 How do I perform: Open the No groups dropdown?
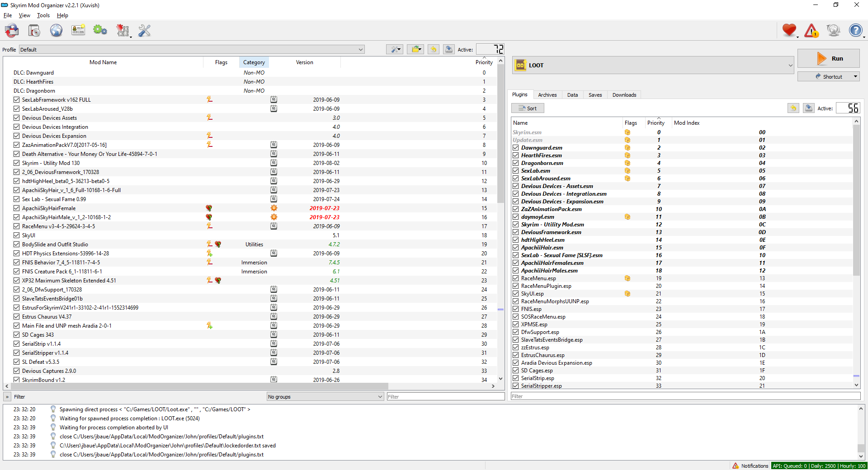point(325,397)
